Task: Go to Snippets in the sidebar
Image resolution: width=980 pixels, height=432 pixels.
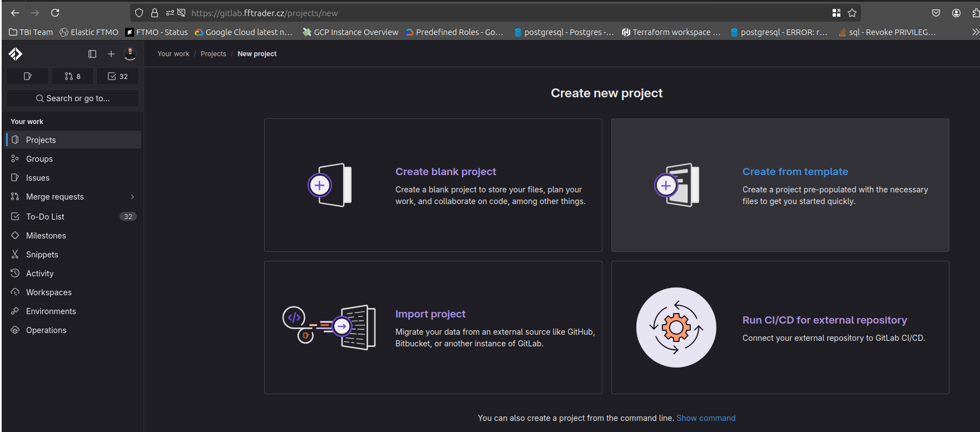Action: 42,255
